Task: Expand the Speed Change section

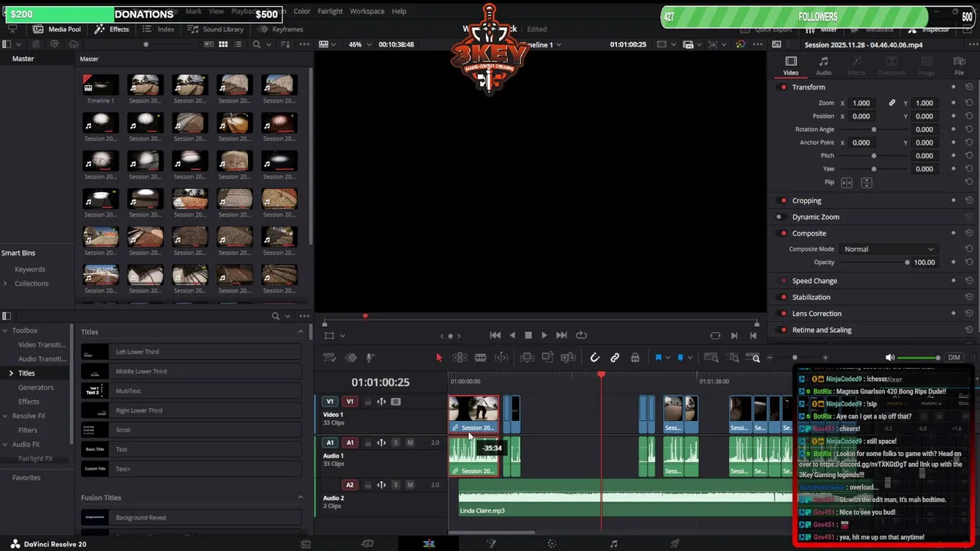Action: [814, 281]
